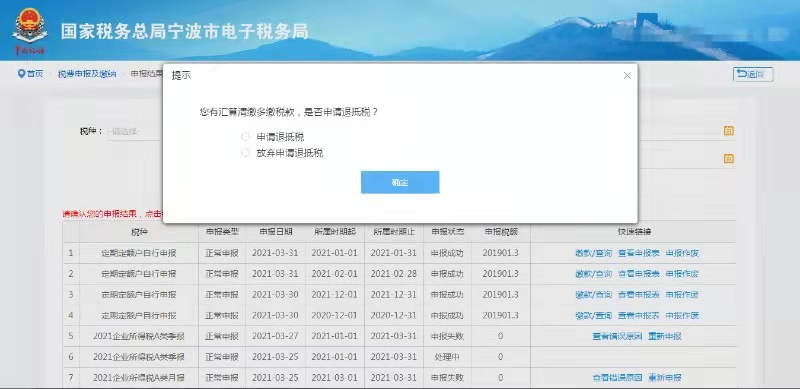This screenshot has height=389, width=800.
Task: Confirm the dialog with the 确定 button
Action: [400, 182]
